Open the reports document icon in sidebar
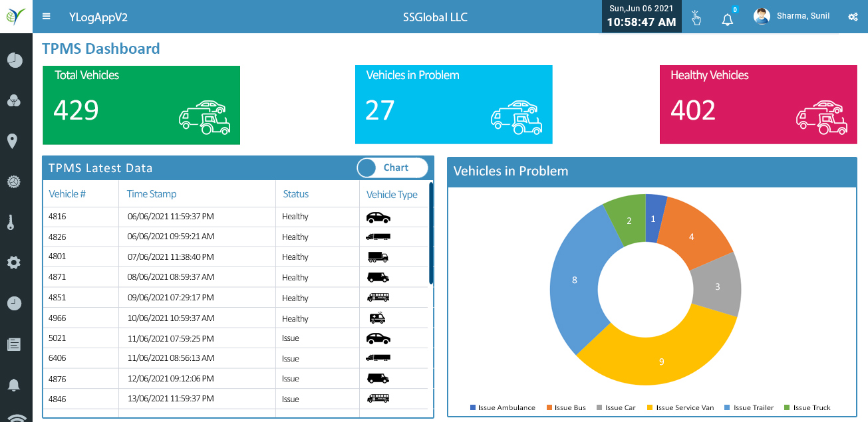The image size is (868, 422). [x=14, y=344]
